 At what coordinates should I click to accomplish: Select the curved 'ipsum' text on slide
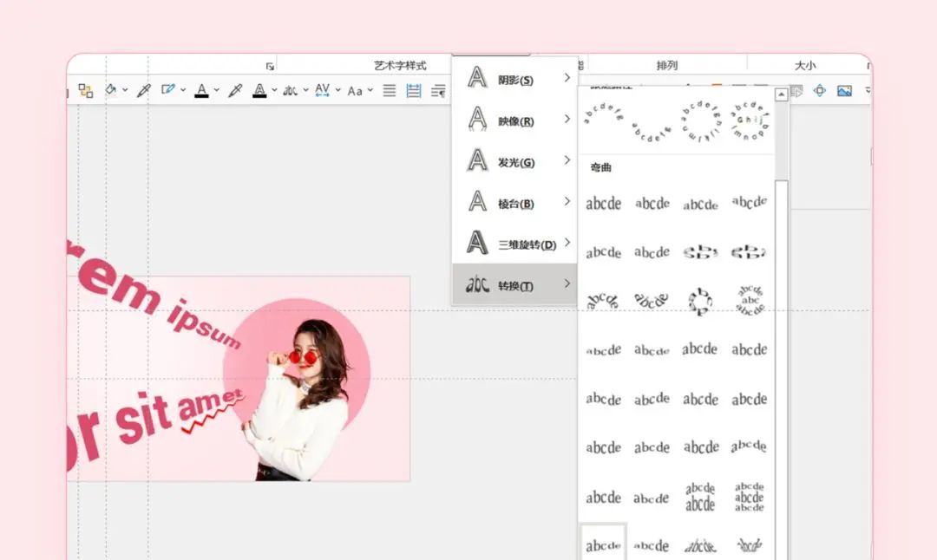(205, 324)
